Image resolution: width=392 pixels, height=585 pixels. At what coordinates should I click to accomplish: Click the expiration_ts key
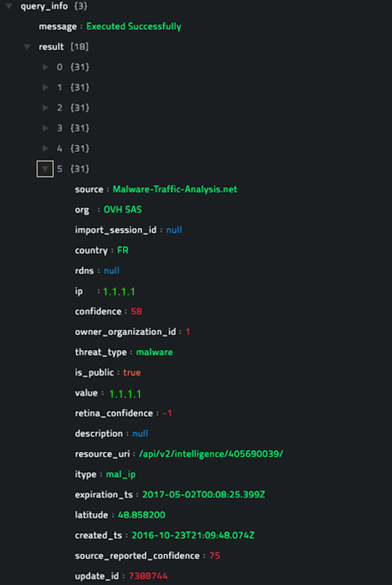103,495
